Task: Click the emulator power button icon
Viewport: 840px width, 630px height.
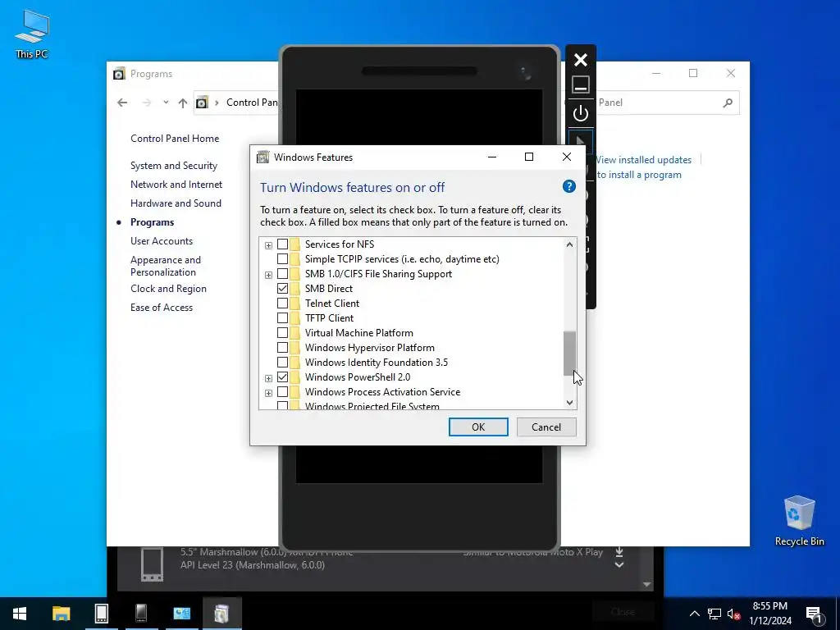Action: point(581,113)
